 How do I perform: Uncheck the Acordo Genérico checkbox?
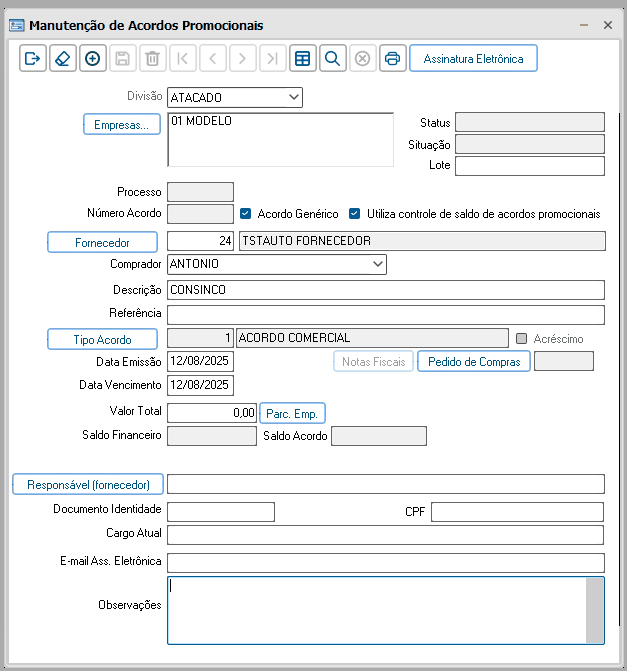245,214
